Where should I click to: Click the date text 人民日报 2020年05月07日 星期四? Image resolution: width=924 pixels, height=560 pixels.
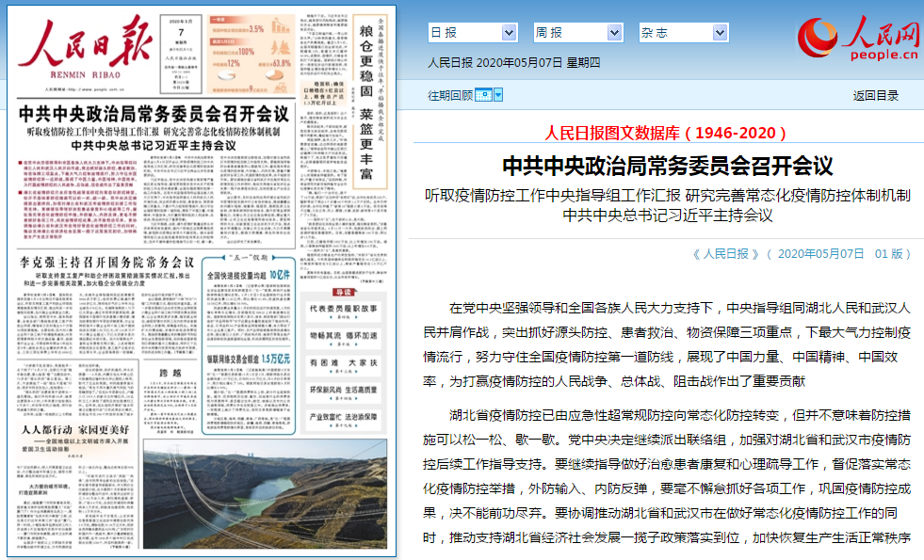point(514,62)
